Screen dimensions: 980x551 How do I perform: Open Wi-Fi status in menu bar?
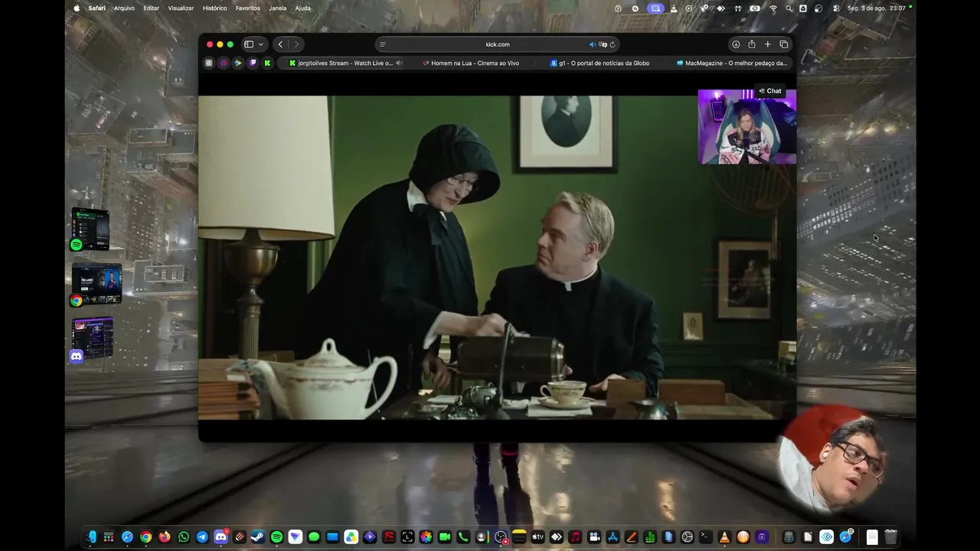click(x=773, y=8)
